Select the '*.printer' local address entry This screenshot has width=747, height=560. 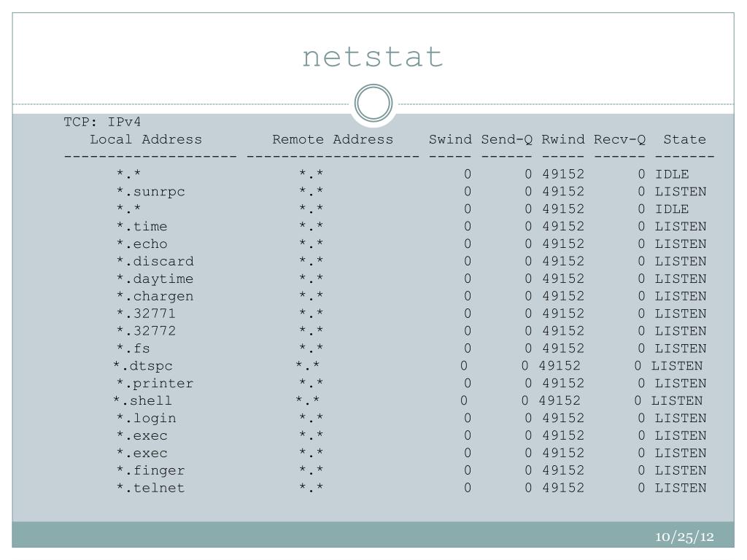[x=155, y=384]
